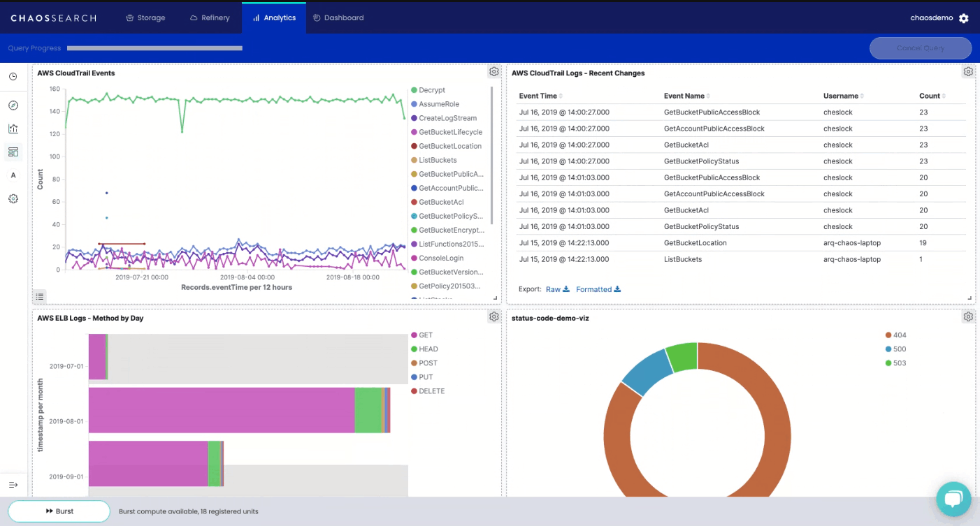Toggle the 404 slice in donut chart legend

click(x=895, y=335)
